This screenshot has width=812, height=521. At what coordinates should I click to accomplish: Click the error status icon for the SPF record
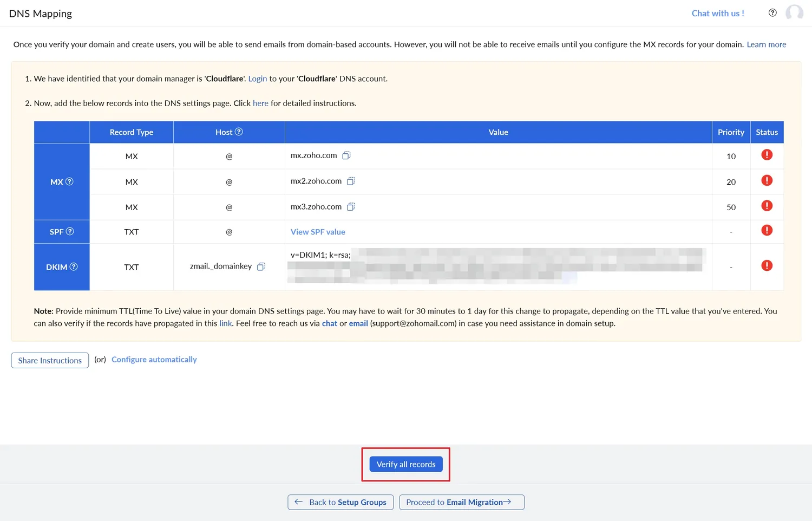(x=767, y=230)
